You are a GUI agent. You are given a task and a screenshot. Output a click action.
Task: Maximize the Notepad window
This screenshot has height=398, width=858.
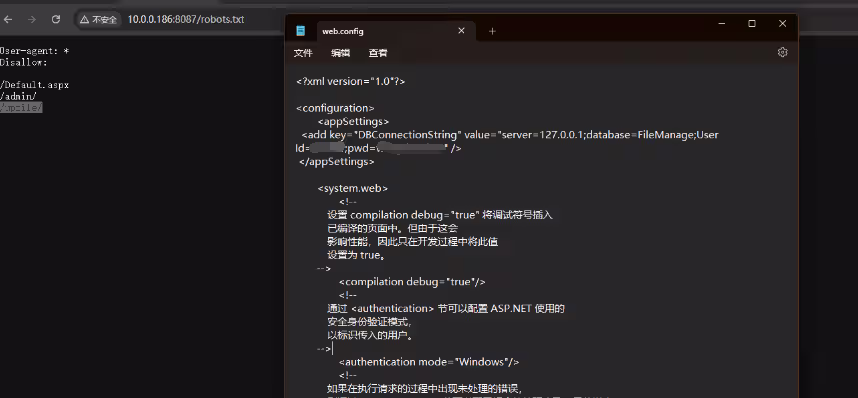pyautogui.click(x=752, y=24)
